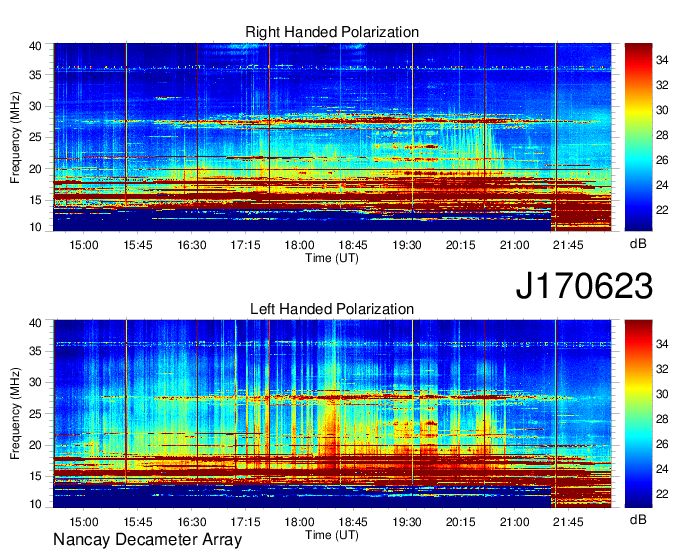680x552 pixels.
Task: Click the "22" dB tick on Right Handed colorbar
Action: coord(662,210)
